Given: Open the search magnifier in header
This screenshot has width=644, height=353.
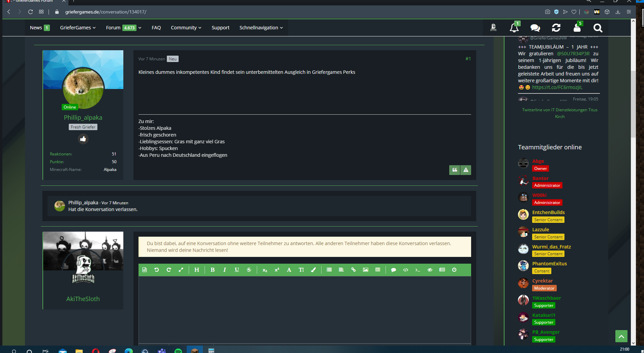Looking at the screenshot, I should click(x=598, y=28).
